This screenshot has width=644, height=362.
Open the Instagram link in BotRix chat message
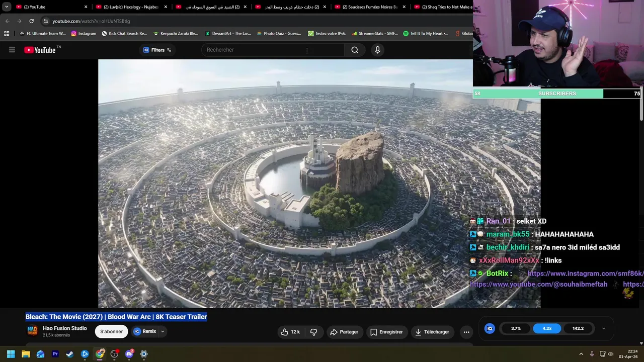point(585,274)
